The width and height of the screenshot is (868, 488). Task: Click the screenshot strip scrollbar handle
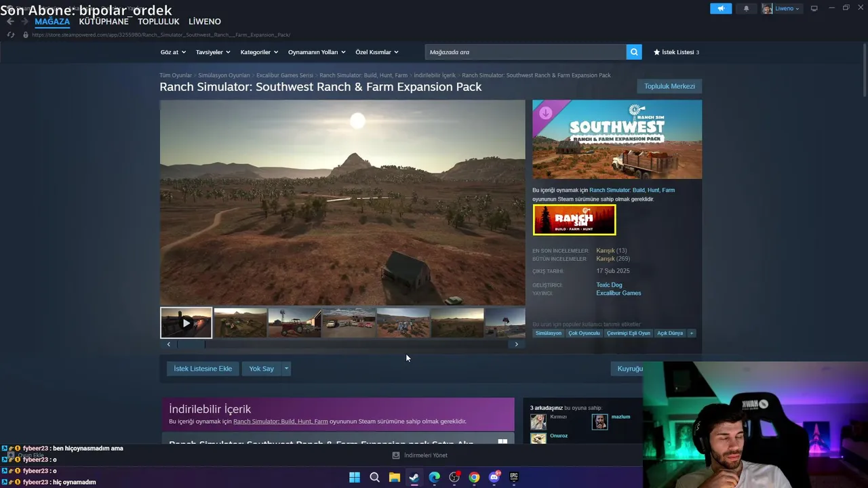click(x=191, y=344)
